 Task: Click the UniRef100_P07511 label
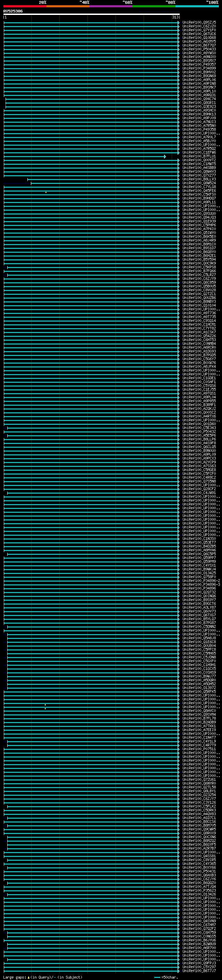[199, 749]
